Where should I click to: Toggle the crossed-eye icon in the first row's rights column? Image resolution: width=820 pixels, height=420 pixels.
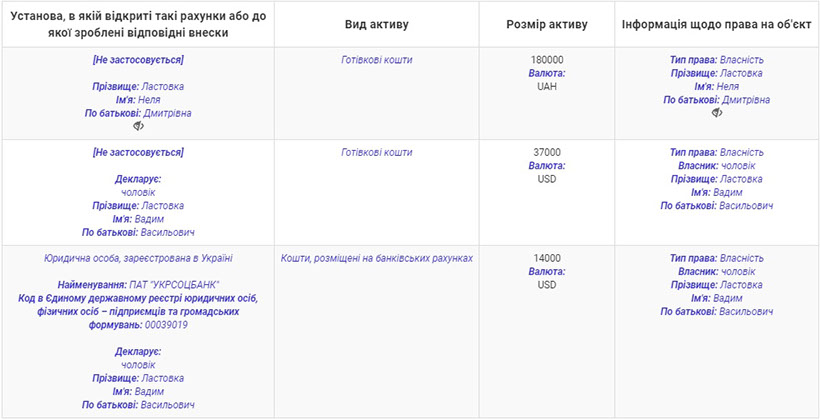tap(717, 113)
